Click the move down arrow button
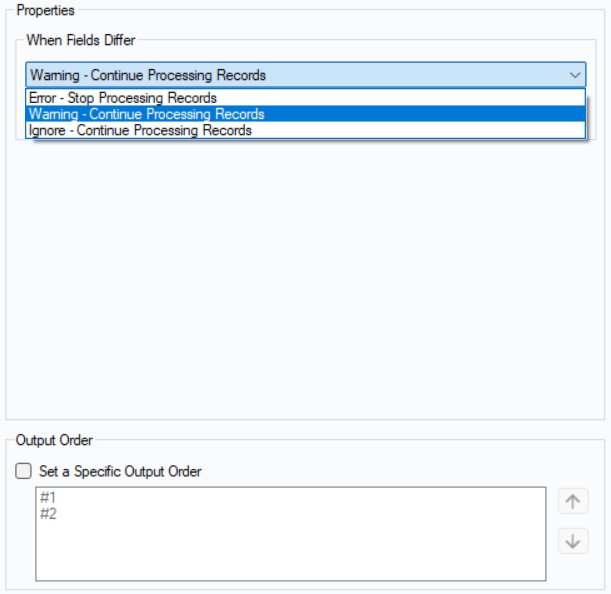This screenshot has height=594, width=611. click(573, 541)
